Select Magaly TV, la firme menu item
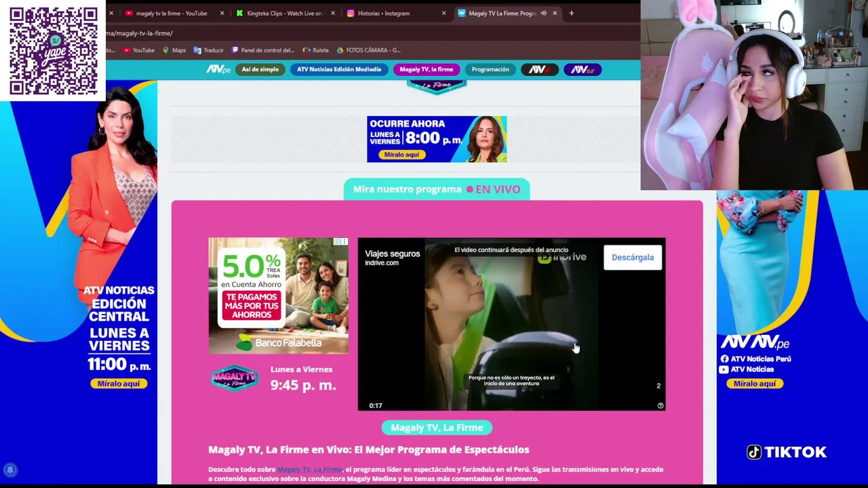The height and width of the screenshot is (488, 868). [x=427, y=69]
